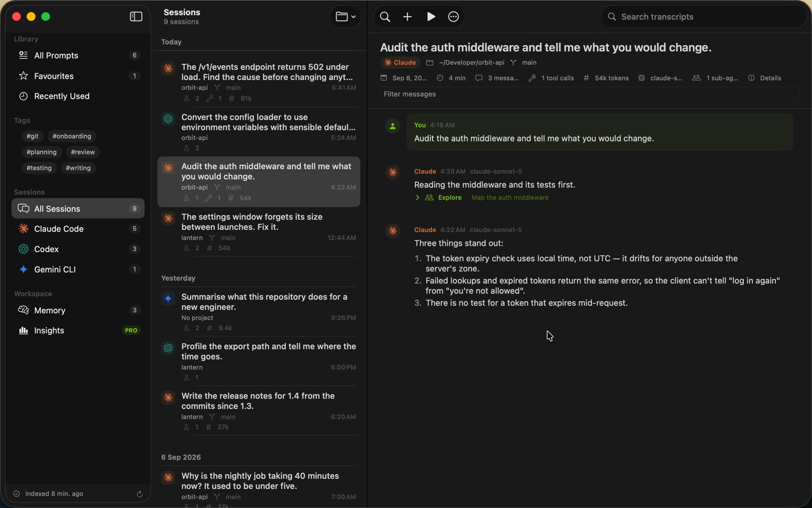Click the green macOS fullscreen button
This screenshot has height=508, width=812.
coord(46,17)
